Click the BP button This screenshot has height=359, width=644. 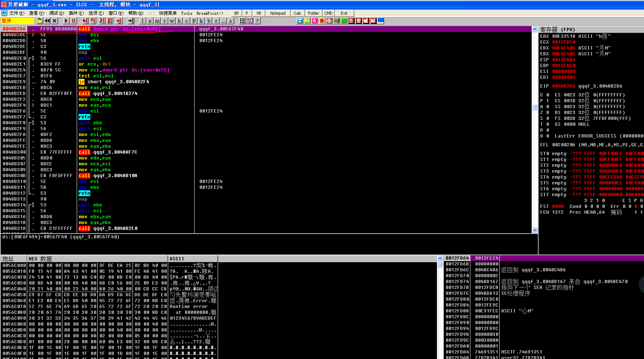[236, 13]
